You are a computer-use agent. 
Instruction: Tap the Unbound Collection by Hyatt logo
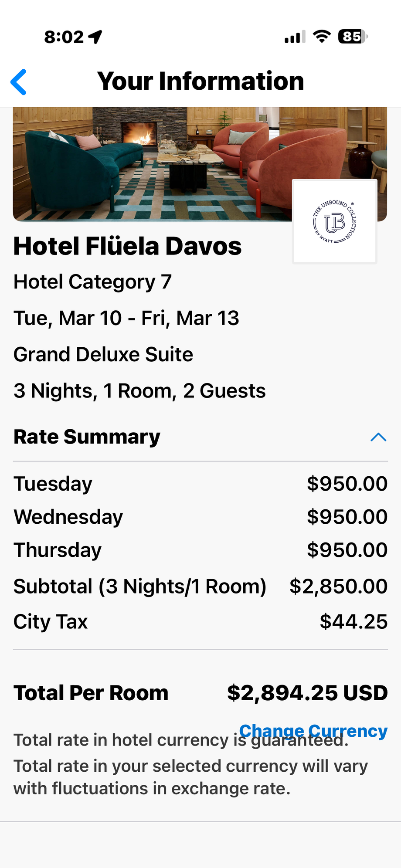pyautogui.click(x=335, y=222)
